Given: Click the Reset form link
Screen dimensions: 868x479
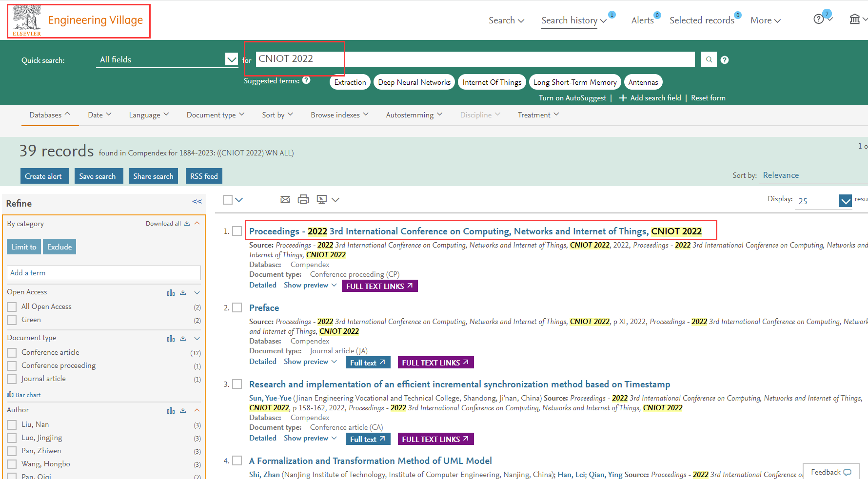Looking at the screenshot, I should (708, 98).
